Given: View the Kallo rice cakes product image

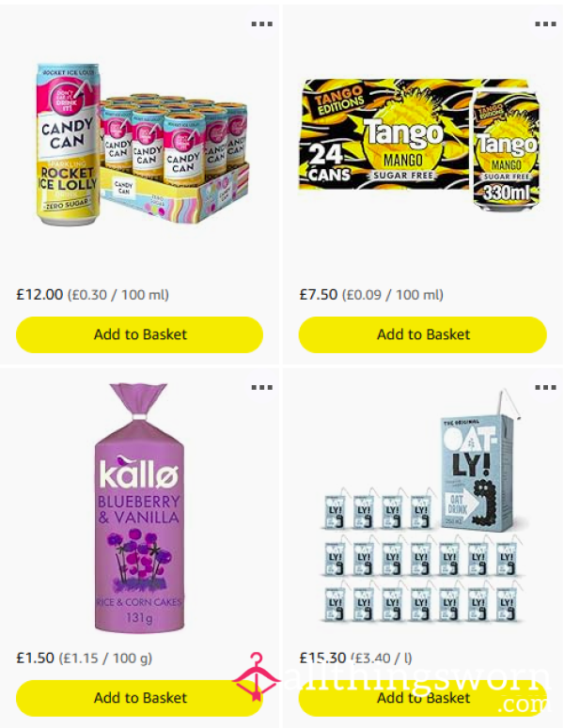Looking at the screenshot, I should [x=139, y=508].
